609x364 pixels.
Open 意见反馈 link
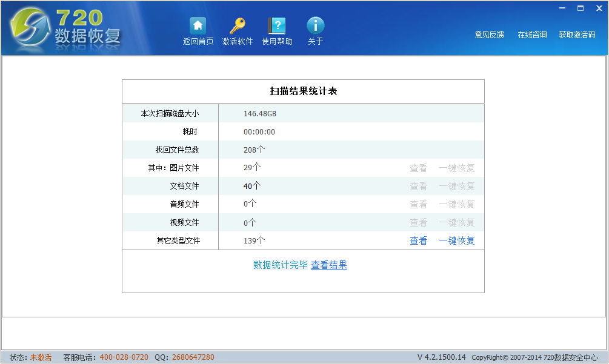[x=490, y=35]
